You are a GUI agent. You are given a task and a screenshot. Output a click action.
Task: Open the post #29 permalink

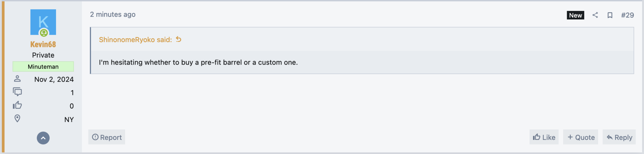627,15
